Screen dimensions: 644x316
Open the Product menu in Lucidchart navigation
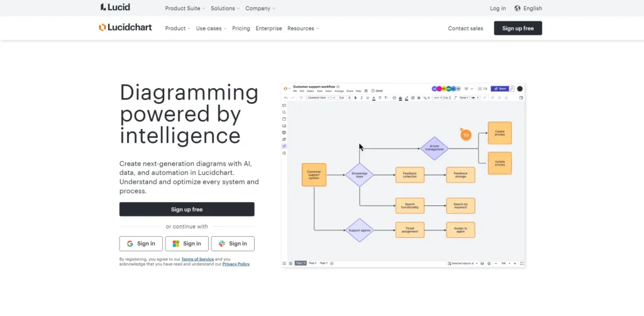point(177,28)
